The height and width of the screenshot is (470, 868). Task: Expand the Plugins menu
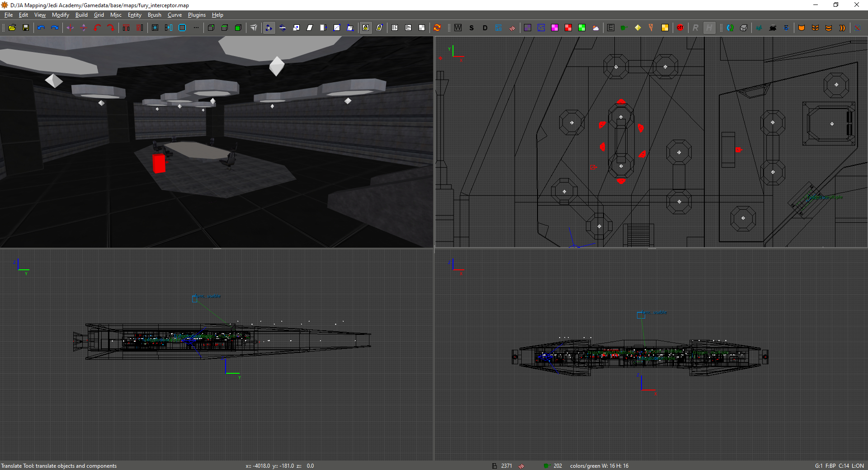pyautogui.click(x=197, y=15)
